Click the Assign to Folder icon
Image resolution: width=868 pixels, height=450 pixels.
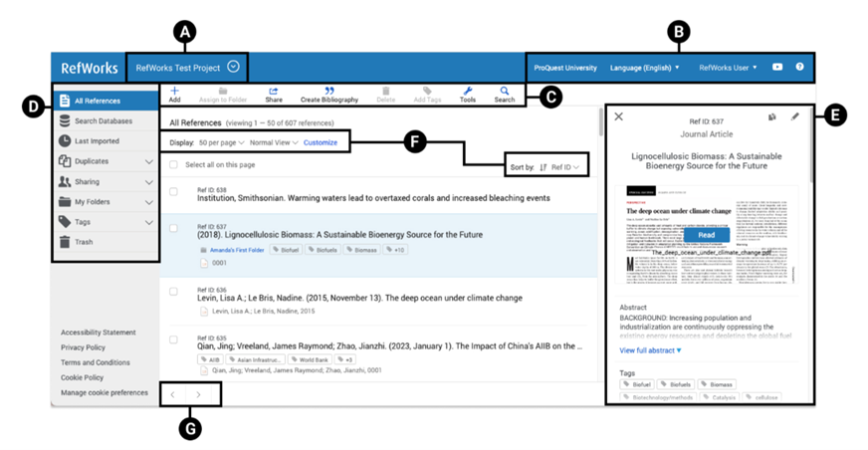click(x=223, y=91)
